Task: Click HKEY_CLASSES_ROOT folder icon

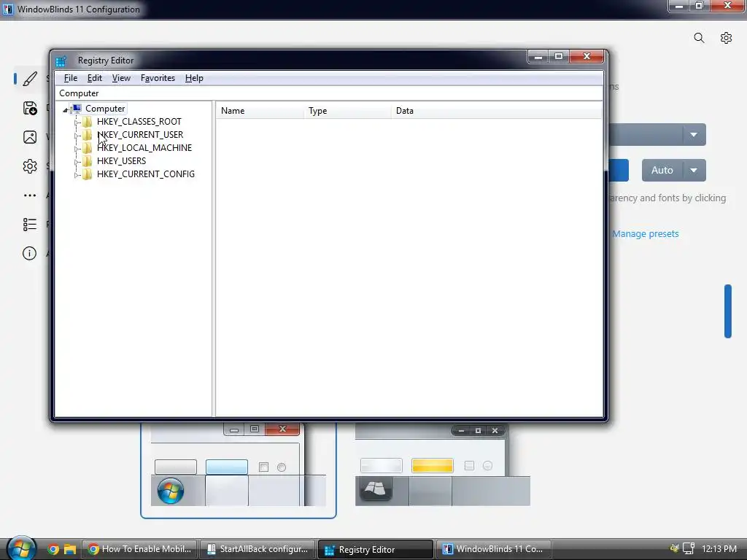Action: tap(88, 122)
